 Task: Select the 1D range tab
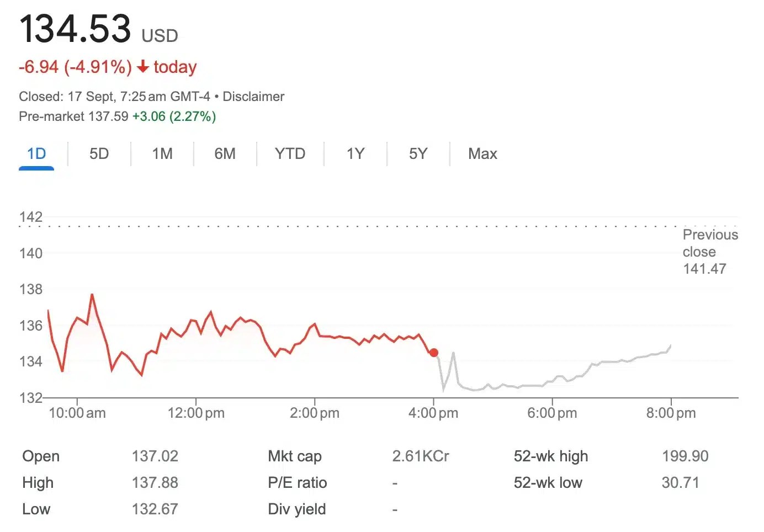(x=36, y=153)
